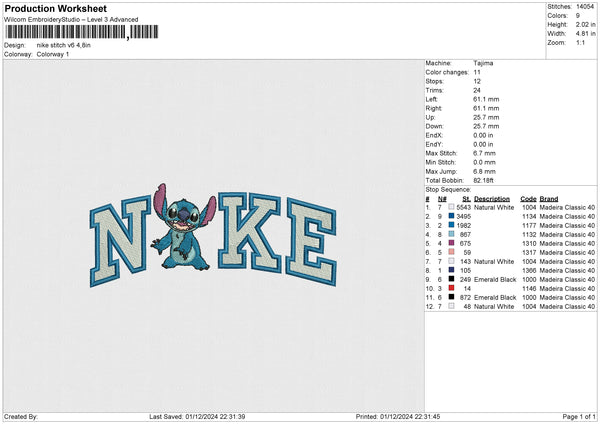600x424 pixels.
Task: Click 'Emerald Black' in stop row 11
Action: pos(495,297)
